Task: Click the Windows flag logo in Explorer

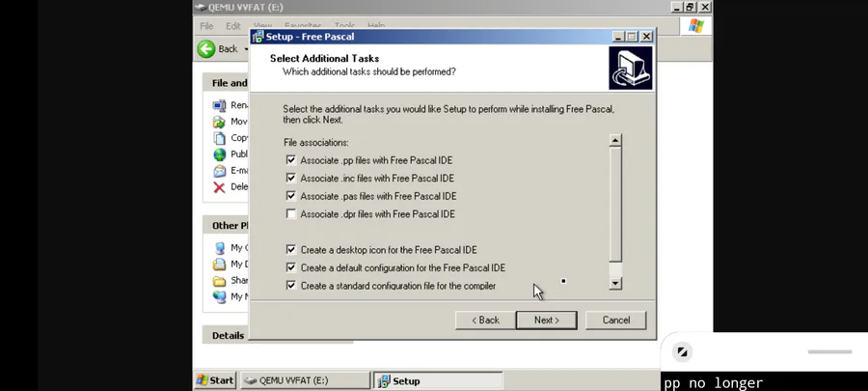Action: (695, 26)
